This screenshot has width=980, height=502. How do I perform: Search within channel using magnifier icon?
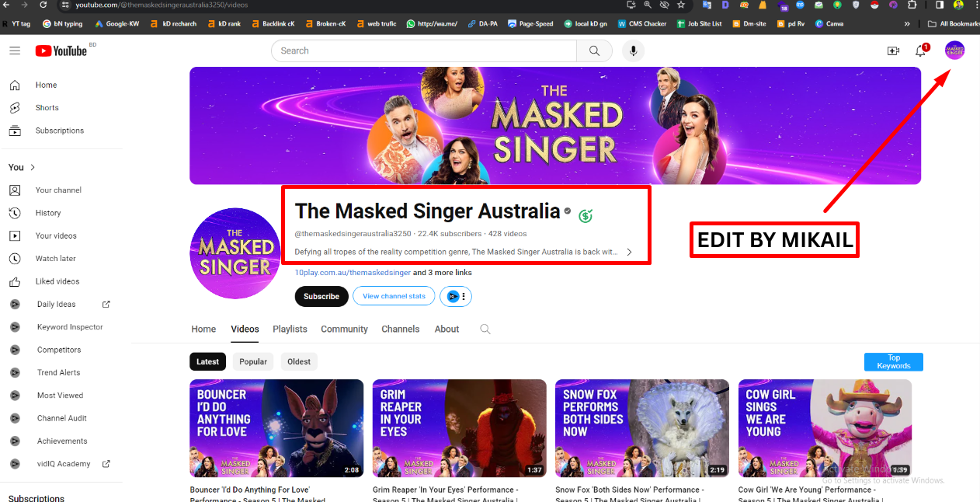coord(485,329)
